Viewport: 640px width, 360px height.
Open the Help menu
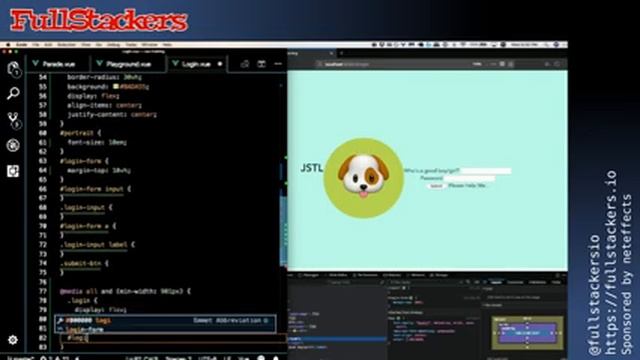point(167,44)
